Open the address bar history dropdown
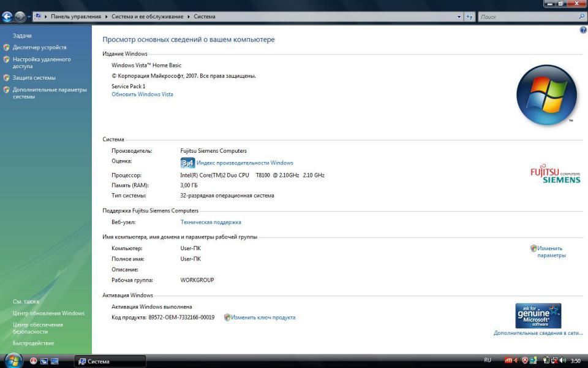 (459, 17)
